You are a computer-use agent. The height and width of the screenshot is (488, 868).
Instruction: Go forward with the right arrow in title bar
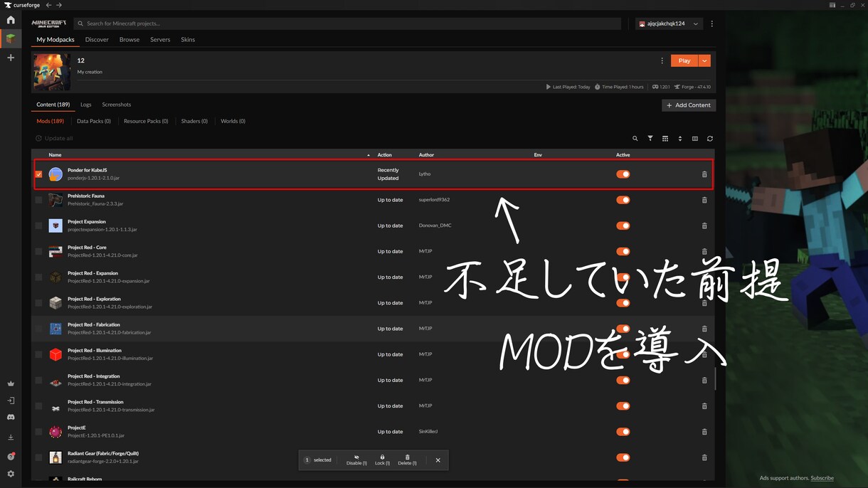pos(59,5)
